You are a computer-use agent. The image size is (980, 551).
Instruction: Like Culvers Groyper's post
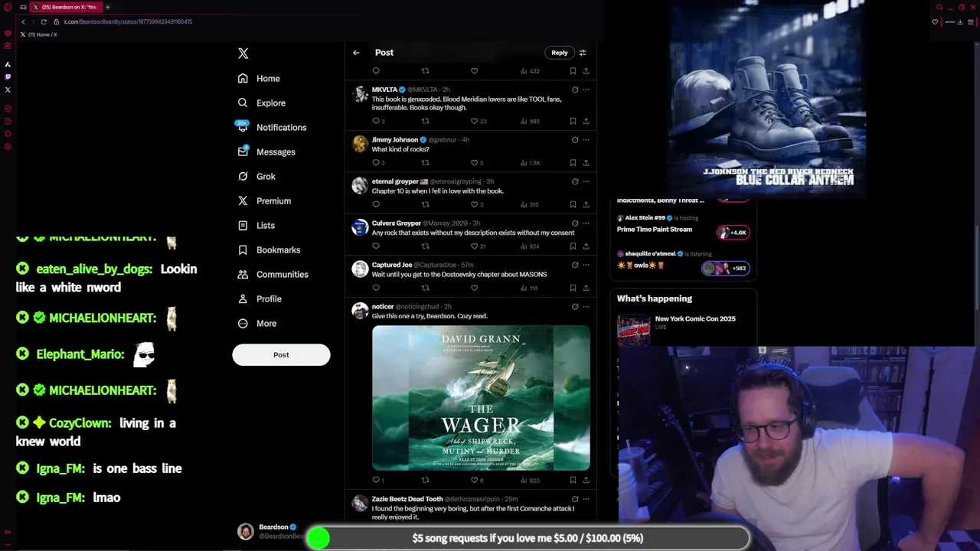[x=474, y=246]
